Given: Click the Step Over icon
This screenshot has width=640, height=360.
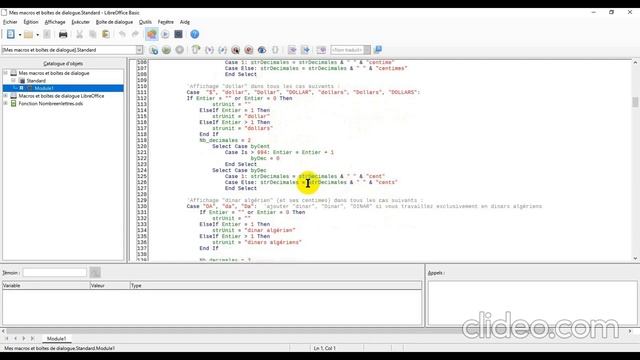Looking at the screenshot, I should [x=196, y=50].
